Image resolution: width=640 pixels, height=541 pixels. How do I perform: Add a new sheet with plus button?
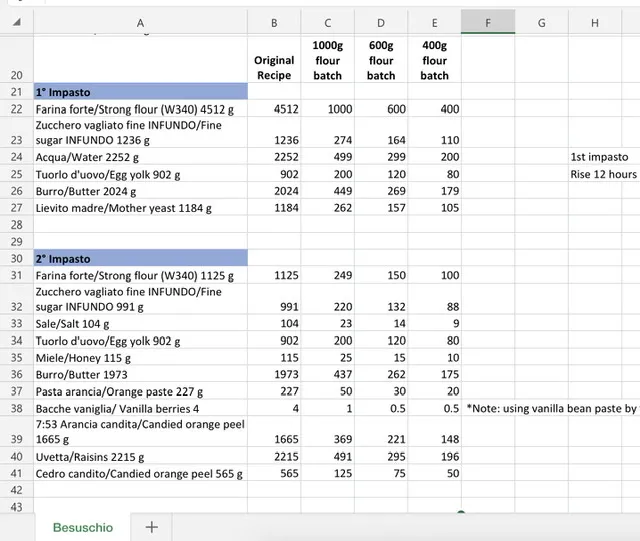point(151,527)
